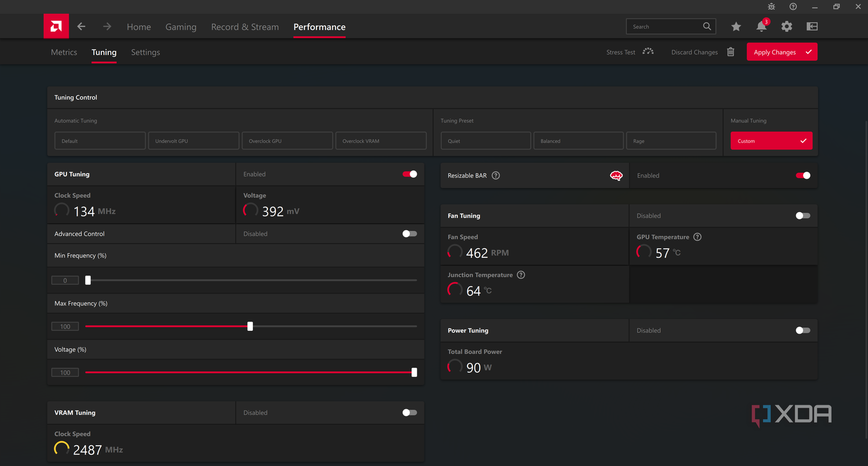
Task: Open the help question mark icon
Action: tap(793, 6)
